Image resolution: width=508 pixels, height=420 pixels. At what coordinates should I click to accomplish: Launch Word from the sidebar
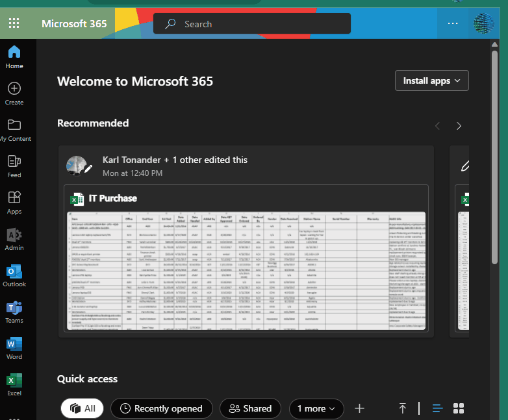pos(14,348)
